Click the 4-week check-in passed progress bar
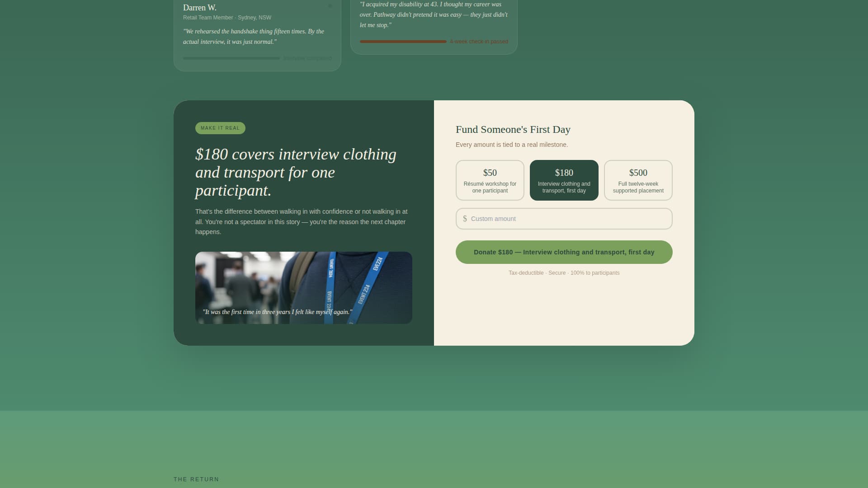Screen dimensions: 868x488 click(x=402, y=41)
